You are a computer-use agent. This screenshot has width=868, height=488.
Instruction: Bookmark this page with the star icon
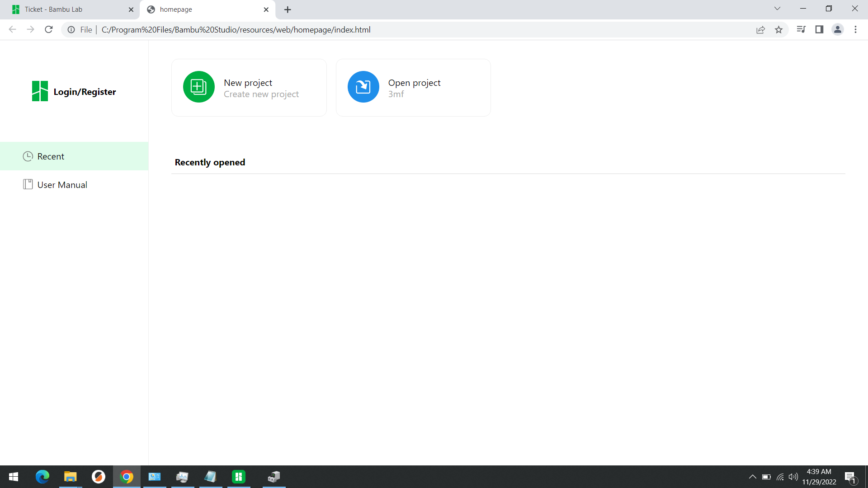778,30
